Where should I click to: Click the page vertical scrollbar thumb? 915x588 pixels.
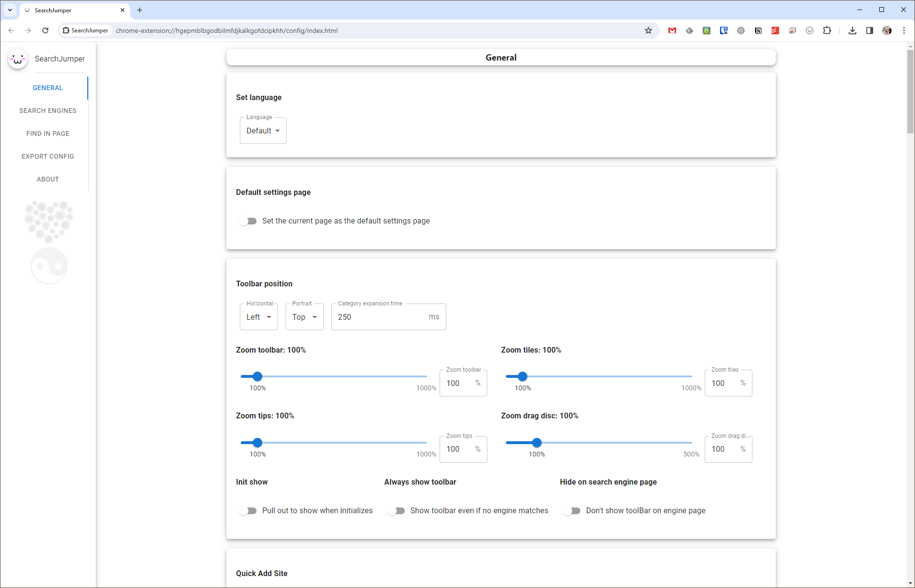tap(911, 91)
